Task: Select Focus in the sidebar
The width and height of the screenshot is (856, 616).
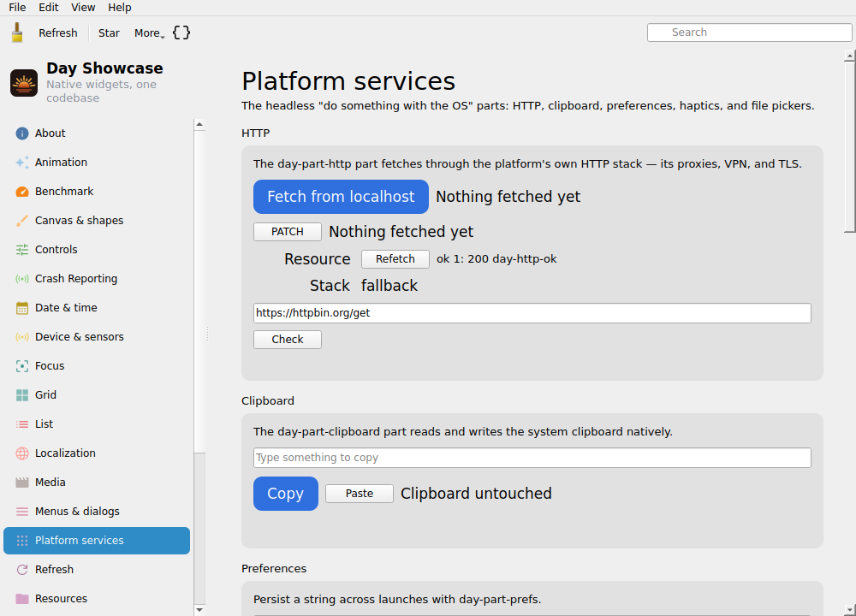Action: point(97,366)
